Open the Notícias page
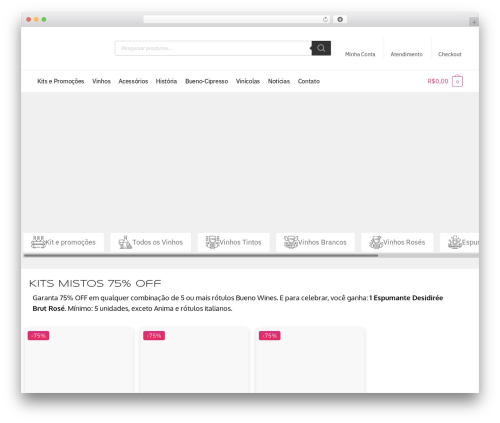500x423 pixels. pos(279,81)
